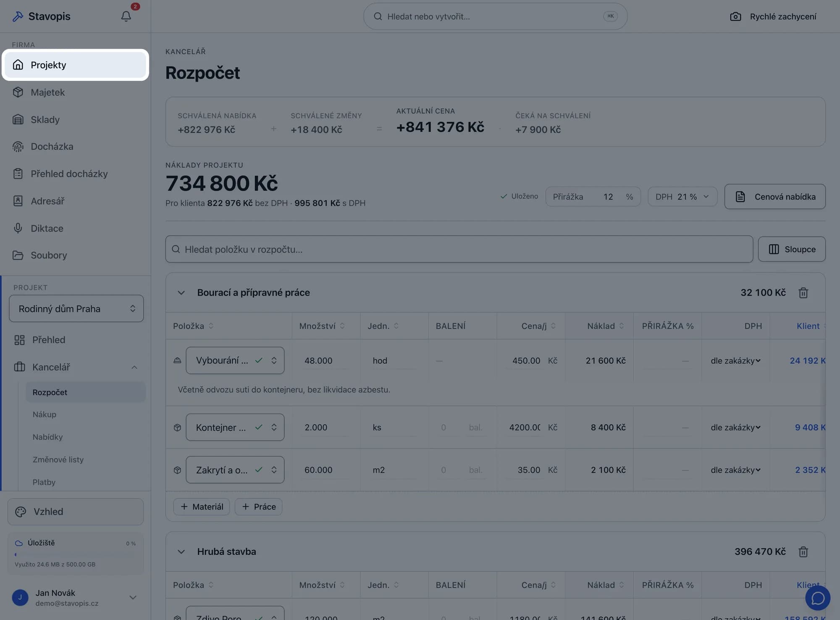The width and height of the screenshot is (840, 620).
Task: Click the Stavopis logo icon
Action: [18, 16]
